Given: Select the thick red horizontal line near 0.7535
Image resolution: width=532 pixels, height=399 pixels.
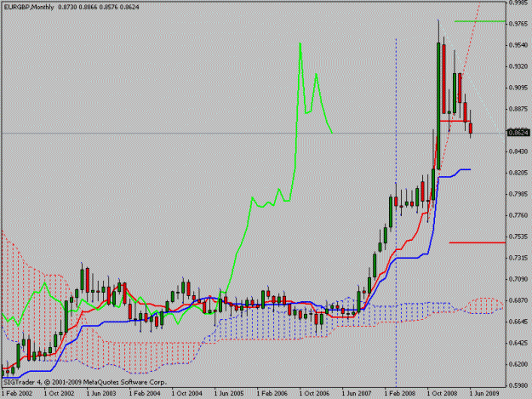Looking at the screenshot, I should (x=478, y=242).
